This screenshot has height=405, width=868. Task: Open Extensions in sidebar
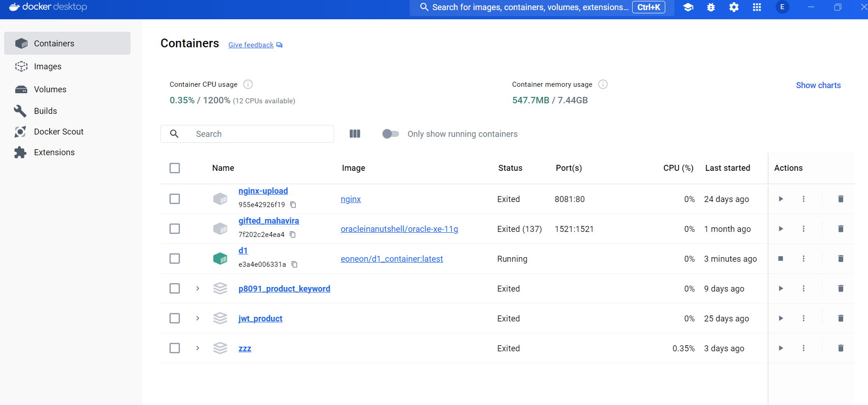pyautogui.click(x=67, y=152)
